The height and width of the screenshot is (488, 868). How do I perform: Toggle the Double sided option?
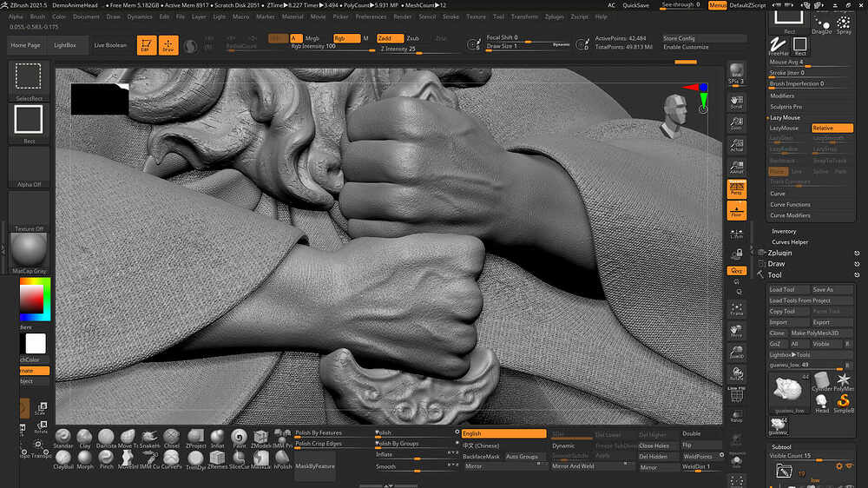700,433
